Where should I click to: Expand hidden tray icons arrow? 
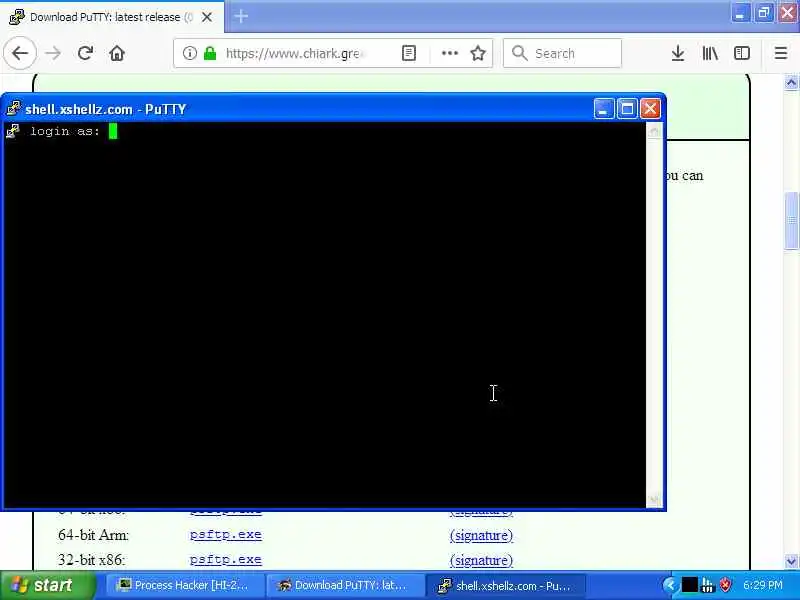pos(670,585)
